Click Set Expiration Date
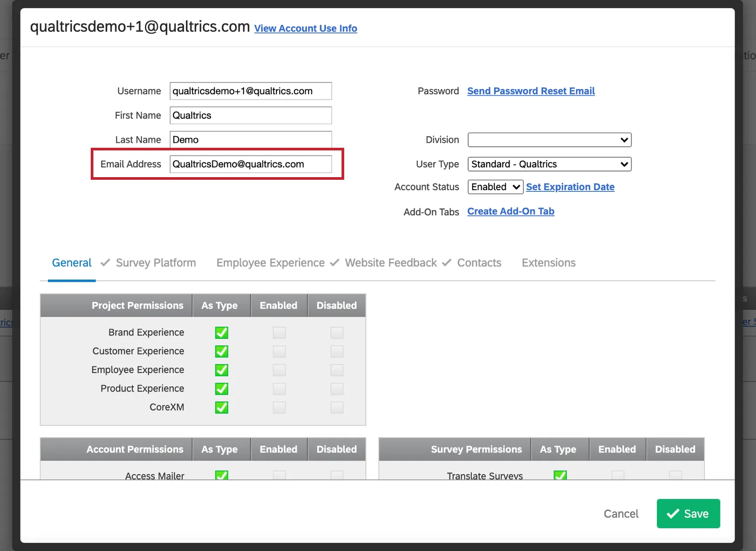Screen dimensions: 756x551 (x=570, y=187)
